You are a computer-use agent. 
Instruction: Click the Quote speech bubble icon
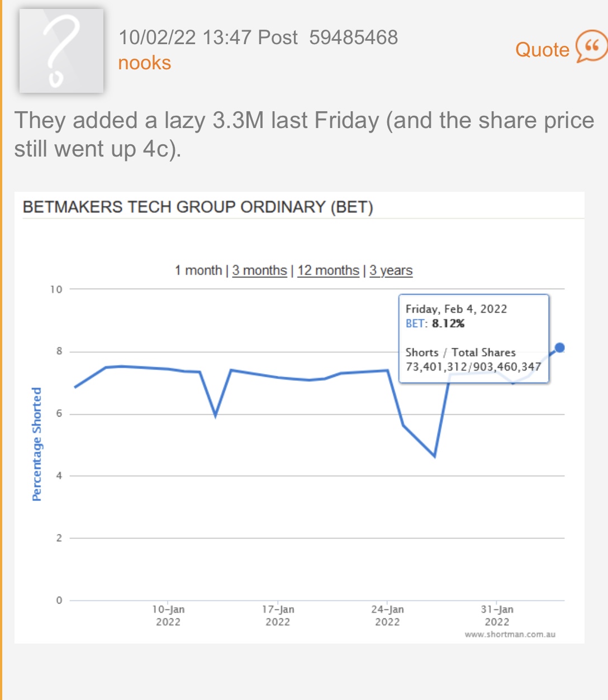[591, 47]
